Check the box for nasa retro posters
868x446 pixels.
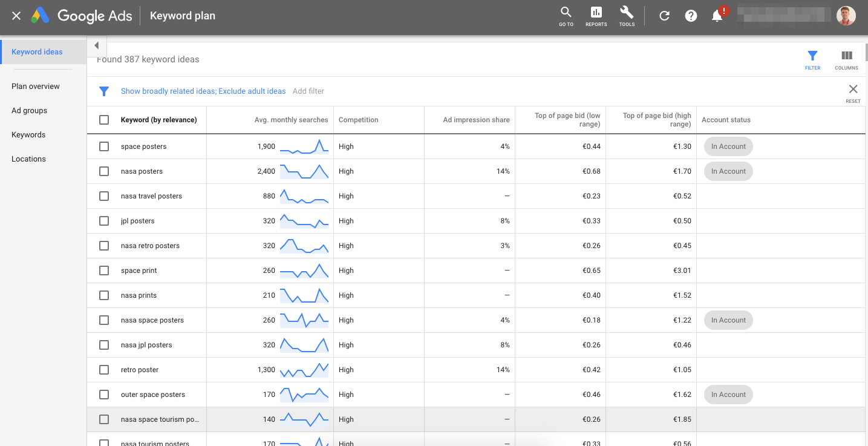(x=104, y=246)
